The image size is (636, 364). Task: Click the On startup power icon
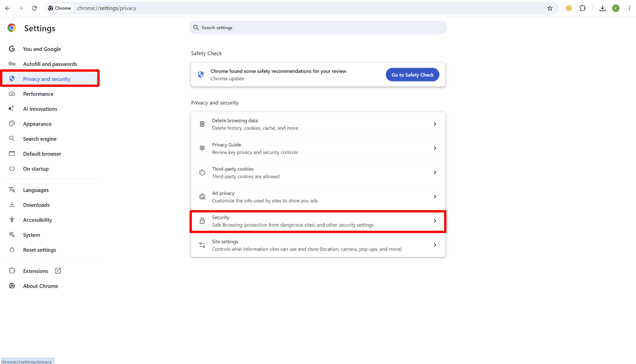click(12, 168)
